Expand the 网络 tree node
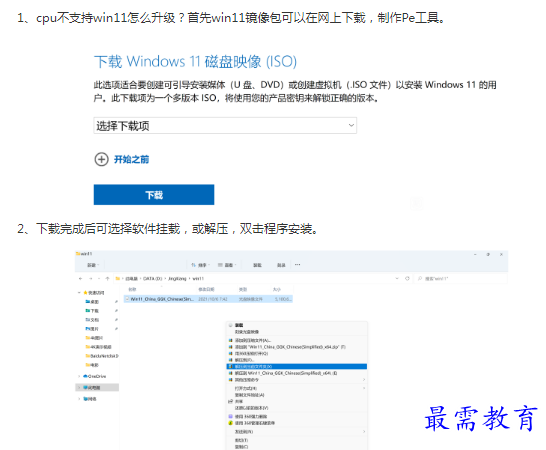The width and height of the screenshot is (546, 450). coord(79,399)
